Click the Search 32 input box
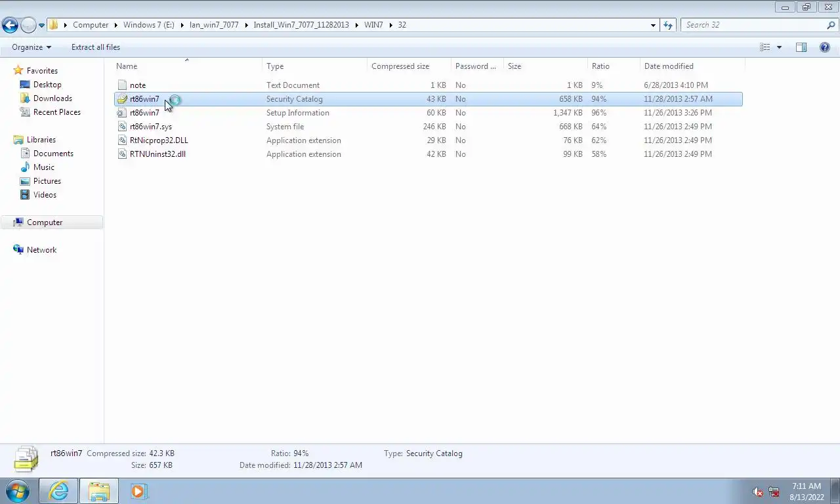This screenshot has height=504, width=840. click(x=753, y=25)
